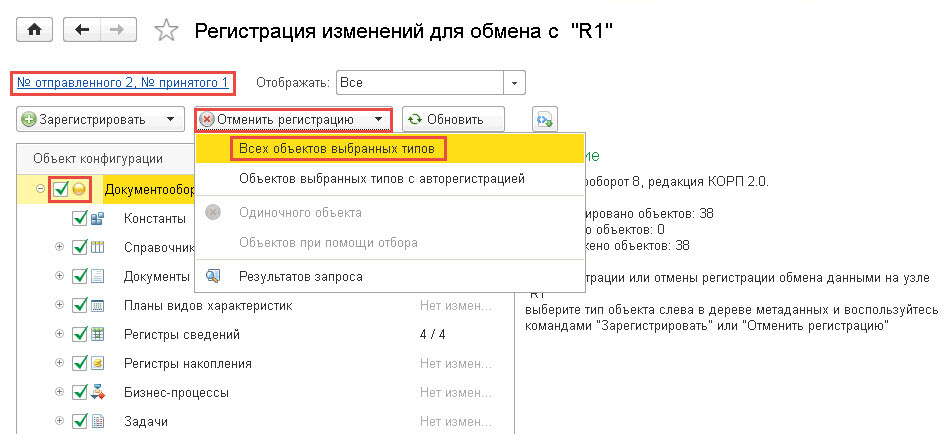Click Нет измен... value of Бизнес-процессы row
The image size is (943, 434).
(x=456, y=393)
